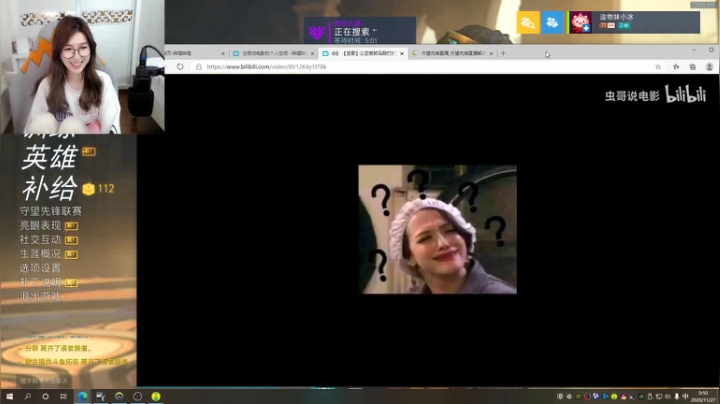Click 退出游戏 to exit the game

pyautogui.click(x=40, y=297)
